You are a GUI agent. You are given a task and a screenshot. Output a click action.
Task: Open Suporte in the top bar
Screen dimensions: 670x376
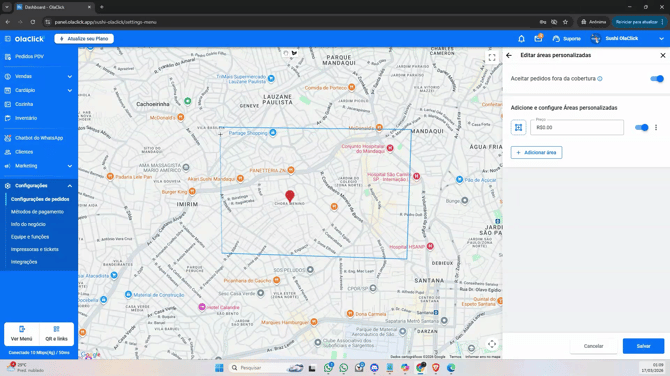[x=567, y=38]
